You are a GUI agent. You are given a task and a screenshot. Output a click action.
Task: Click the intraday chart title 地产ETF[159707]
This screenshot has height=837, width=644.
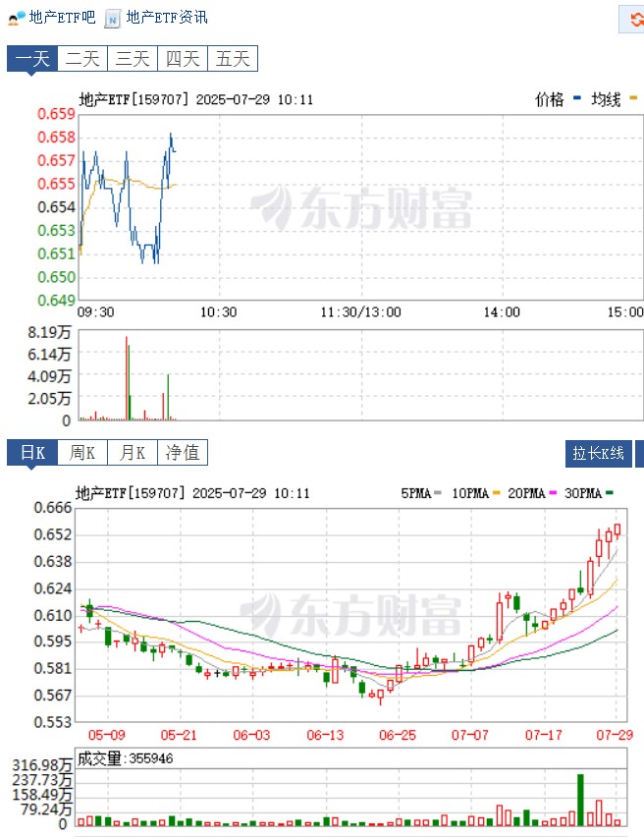pyautogui.click(x=134, y=100)
